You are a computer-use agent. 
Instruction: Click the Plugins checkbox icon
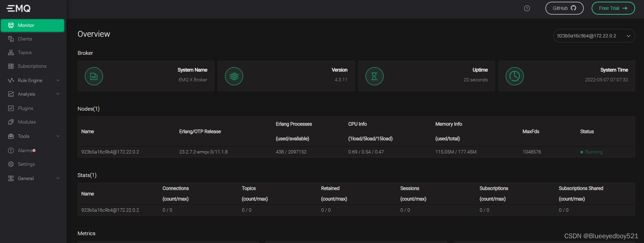pyautogui.click(x=11, y=108)
